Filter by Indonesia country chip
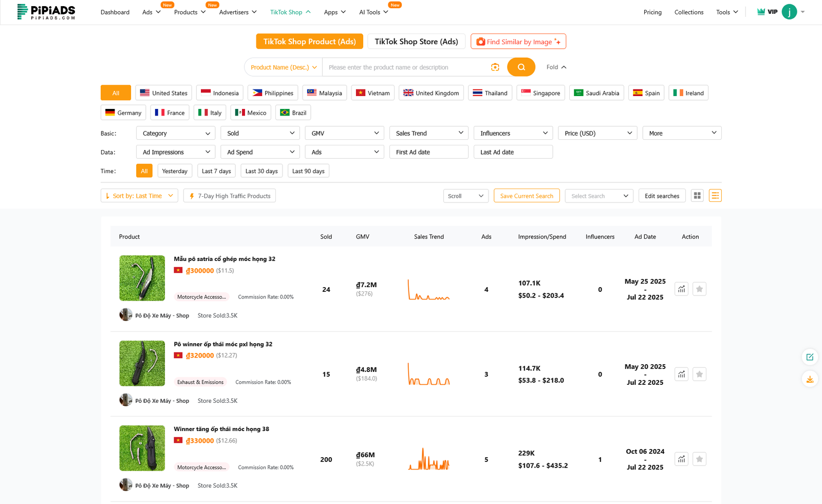This screenshot has height=504, width=822. 220,93
